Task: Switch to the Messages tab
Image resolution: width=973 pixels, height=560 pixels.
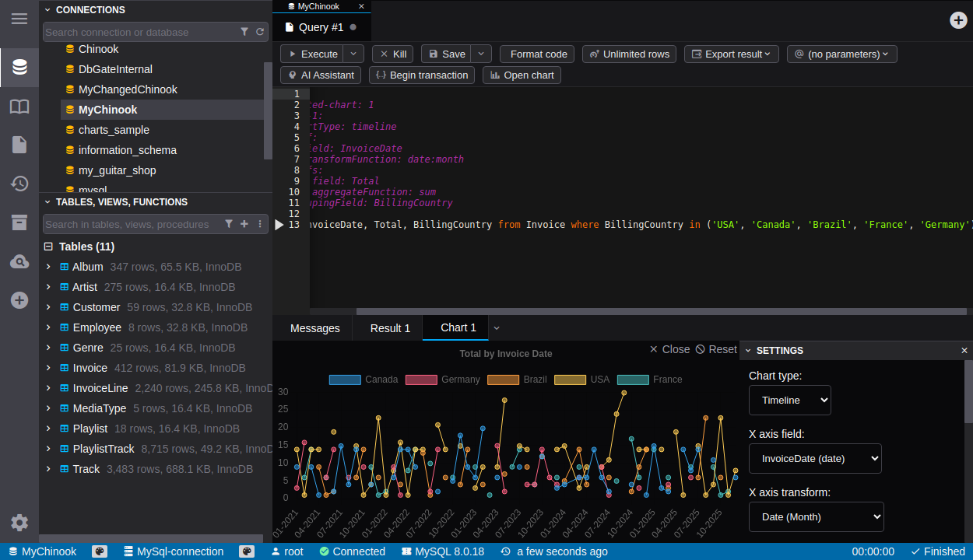Action: 314,328
